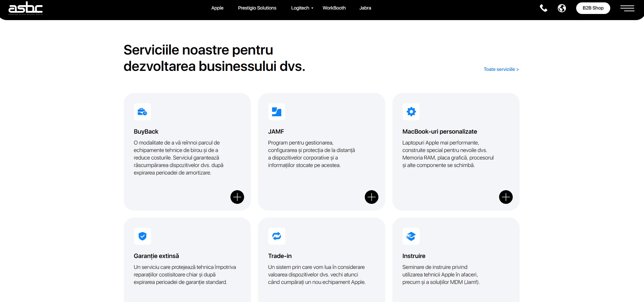Click the JAMF description starting 'Program pentru gestionarea'

coord(312,154)
